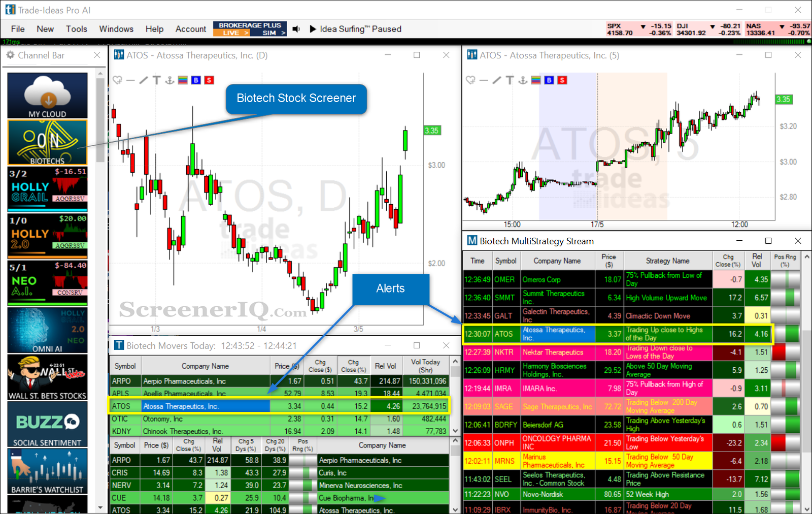Click Biotech Movers top list scroll down arrow
The height and width of the screenshot is (514, 812).
click(455, 431)
